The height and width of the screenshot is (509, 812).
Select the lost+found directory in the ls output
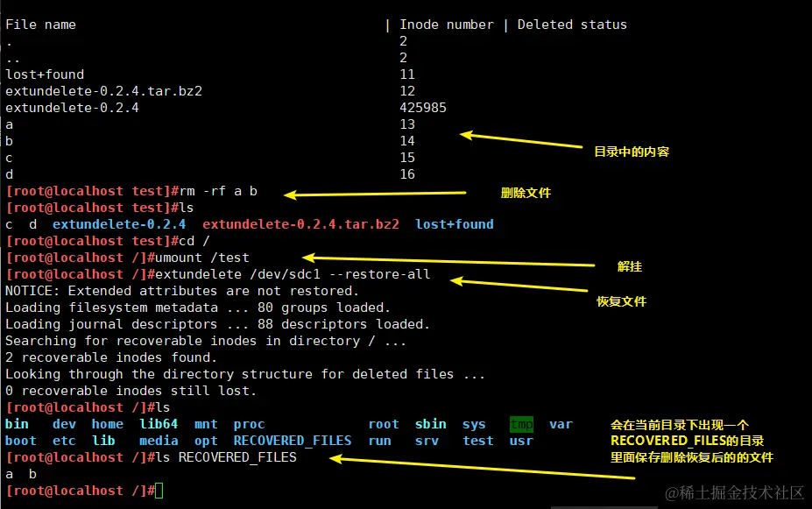pyautogui.click(x=454, y=224)
